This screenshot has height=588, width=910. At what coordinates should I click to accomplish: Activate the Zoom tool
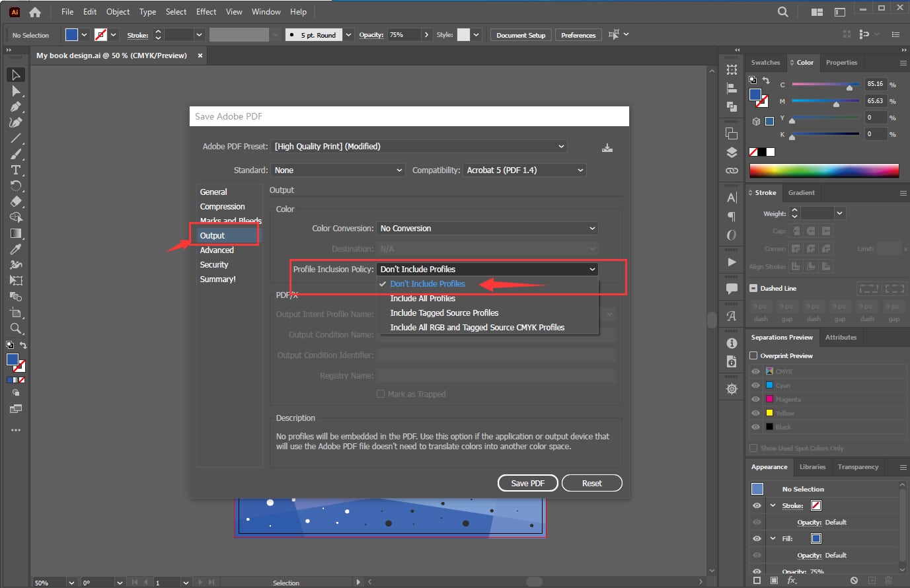(16, 328)
